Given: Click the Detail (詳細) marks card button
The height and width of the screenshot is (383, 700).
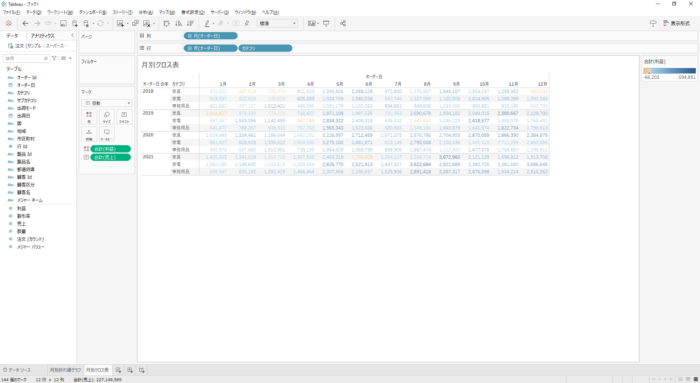Looking at the screenshot, I should (x=89, y=134).
